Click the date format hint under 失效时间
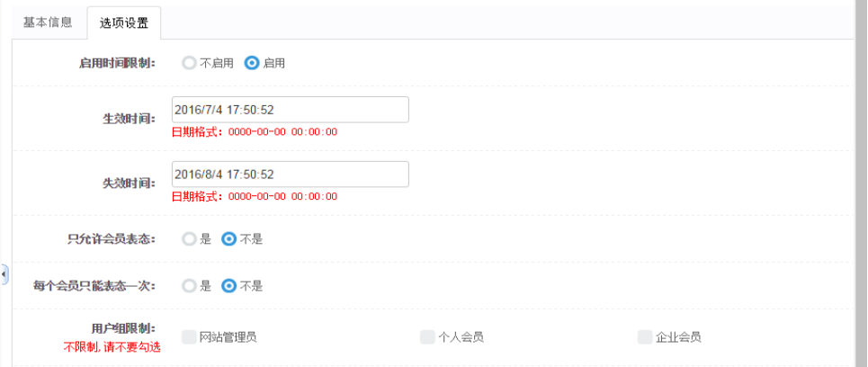The image size is (868, 367). point(254,197)
